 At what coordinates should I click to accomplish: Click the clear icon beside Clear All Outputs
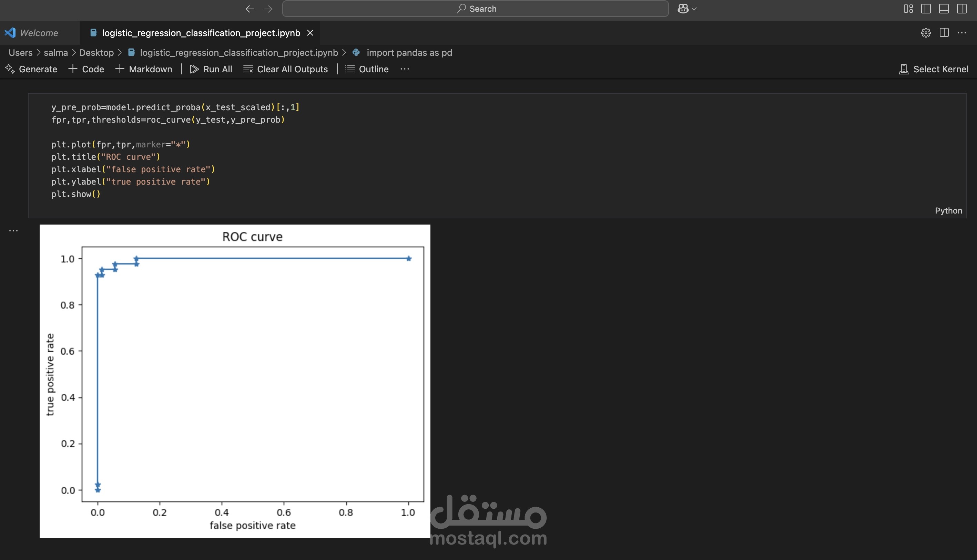pos(248,69)
